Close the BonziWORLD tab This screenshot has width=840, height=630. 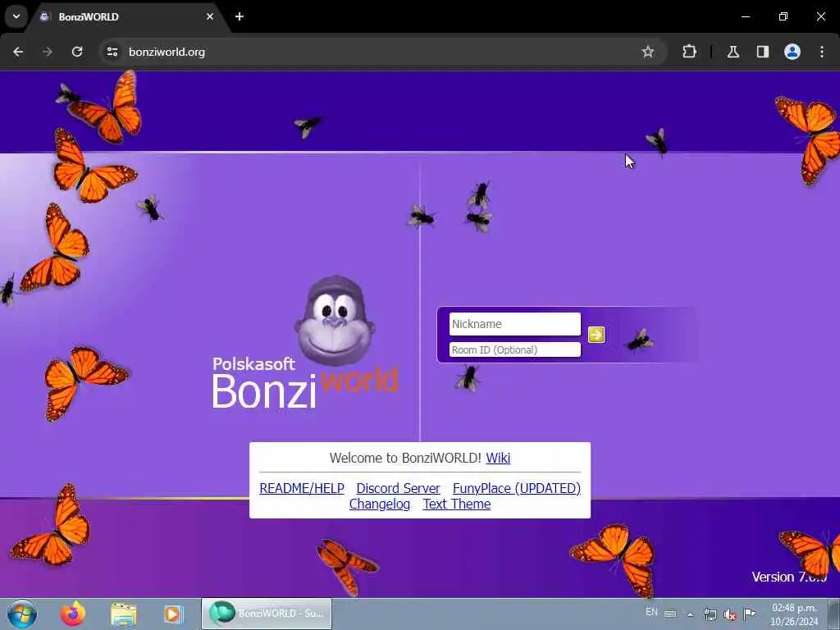210,16
